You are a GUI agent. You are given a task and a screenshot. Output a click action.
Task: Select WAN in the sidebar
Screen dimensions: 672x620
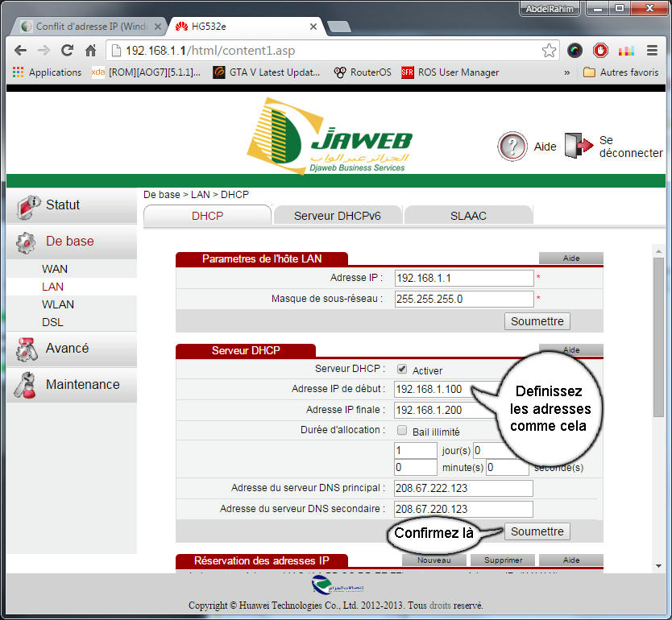(x=55, y=269)
